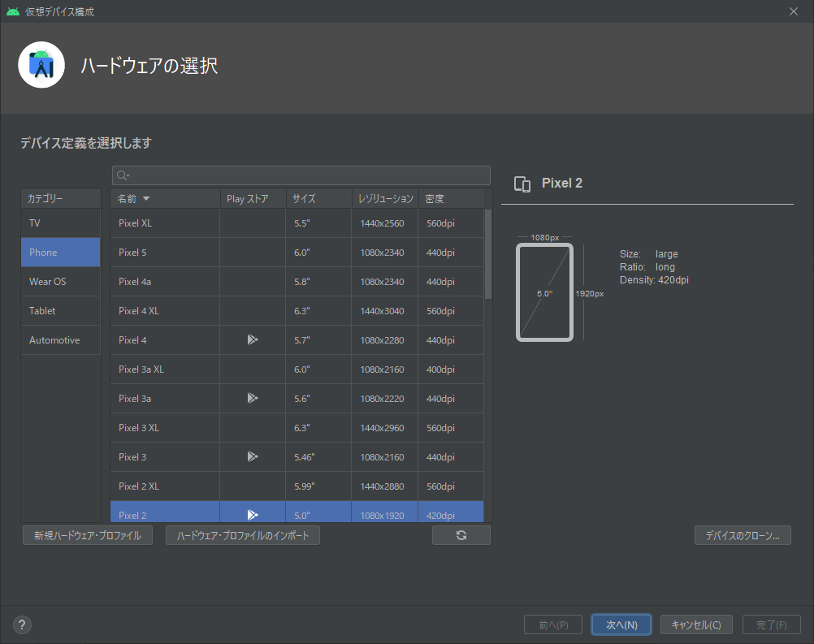Select the TV category
The width and height of the screenshot is (814, 644).
pyautogui.click(x=61, y=223)
